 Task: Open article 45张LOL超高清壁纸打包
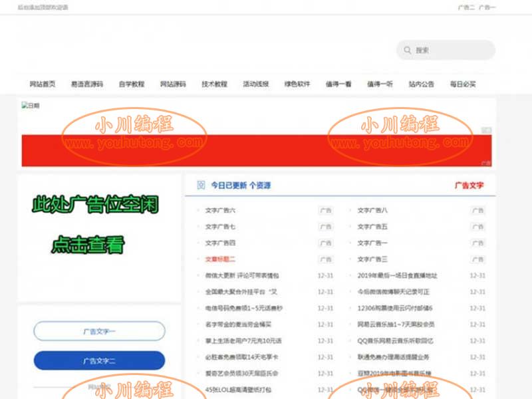pos(238,390)
